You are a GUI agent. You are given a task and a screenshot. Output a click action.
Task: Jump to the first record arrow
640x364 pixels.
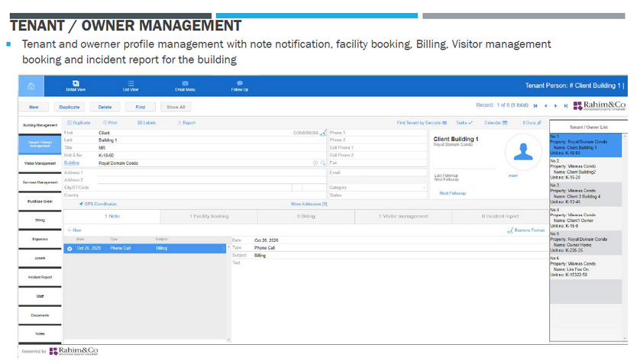[535, 106]
